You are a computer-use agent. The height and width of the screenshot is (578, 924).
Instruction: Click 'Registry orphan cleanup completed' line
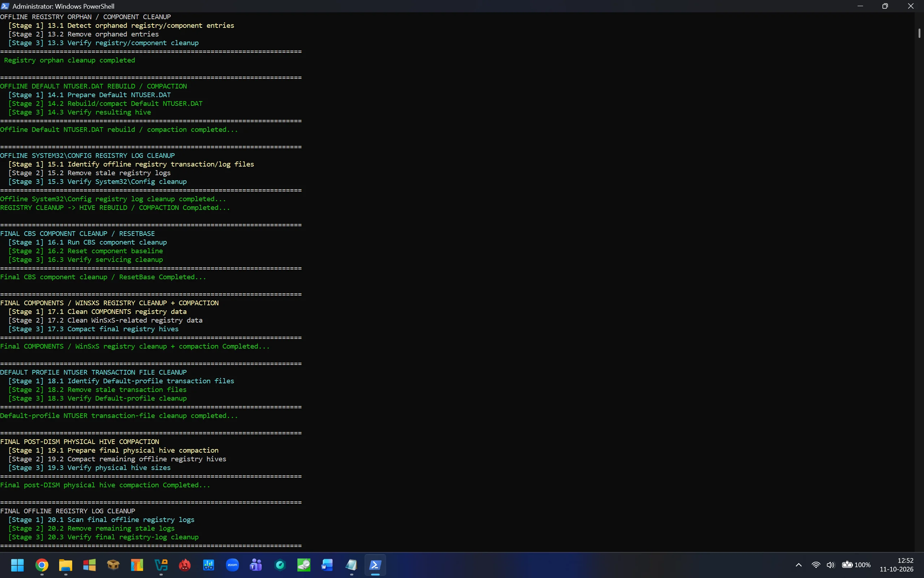(x=70, y=60)
